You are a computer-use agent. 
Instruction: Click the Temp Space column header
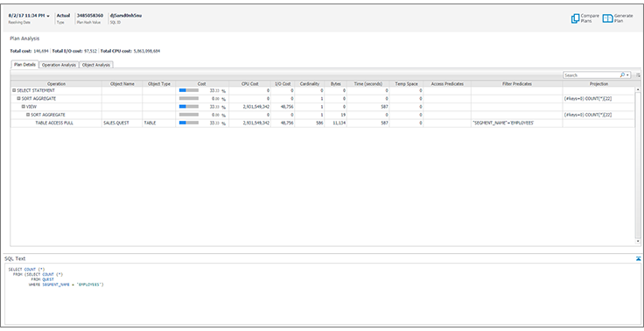tap(406, 84)
